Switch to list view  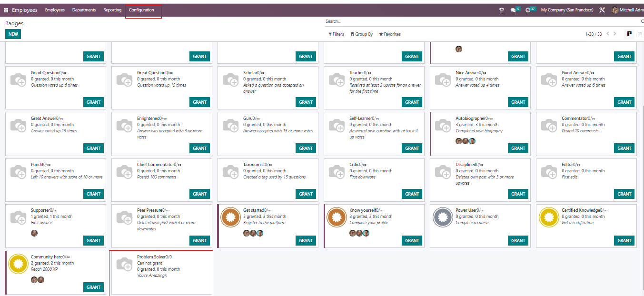[x=640, y=34]
